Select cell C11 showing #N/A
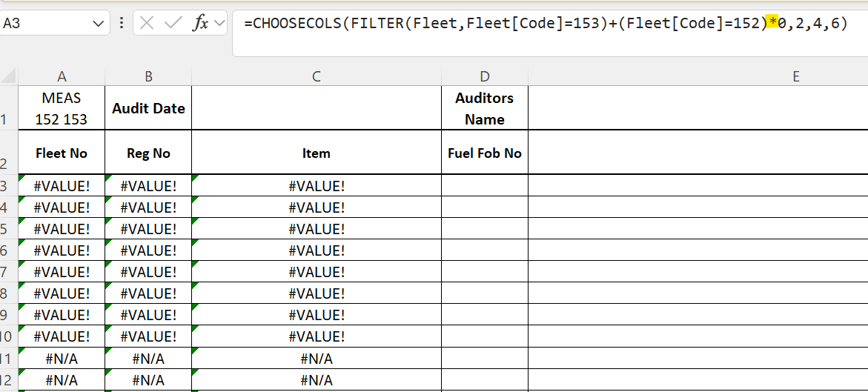 point(317,358)
